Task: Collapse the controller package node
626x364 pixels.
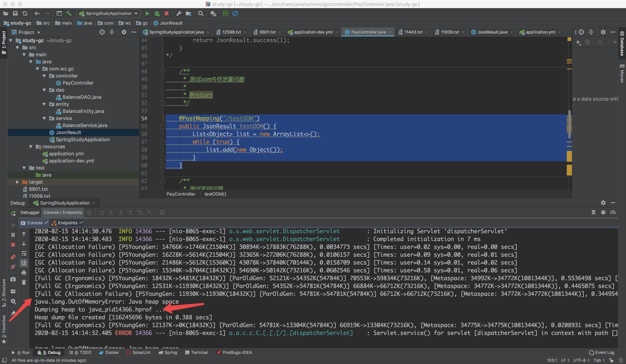Action: click(44, 76)
